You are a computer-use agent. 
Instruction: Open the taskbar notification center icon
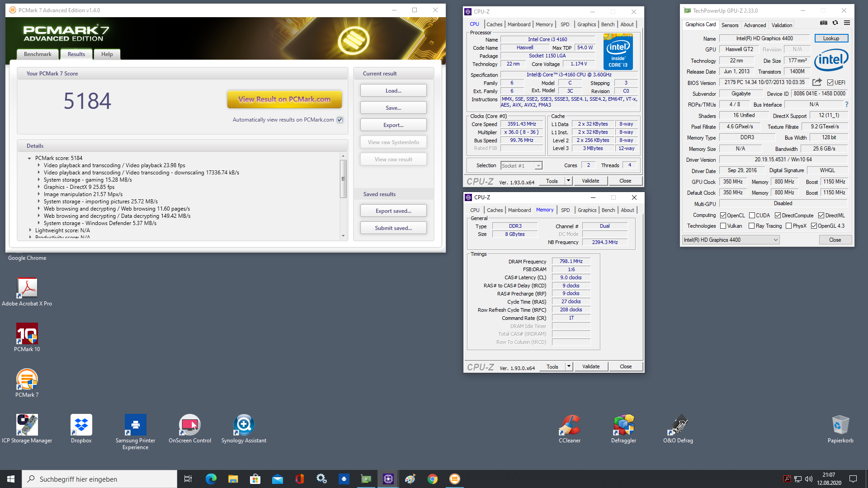[x=853, y=479]
